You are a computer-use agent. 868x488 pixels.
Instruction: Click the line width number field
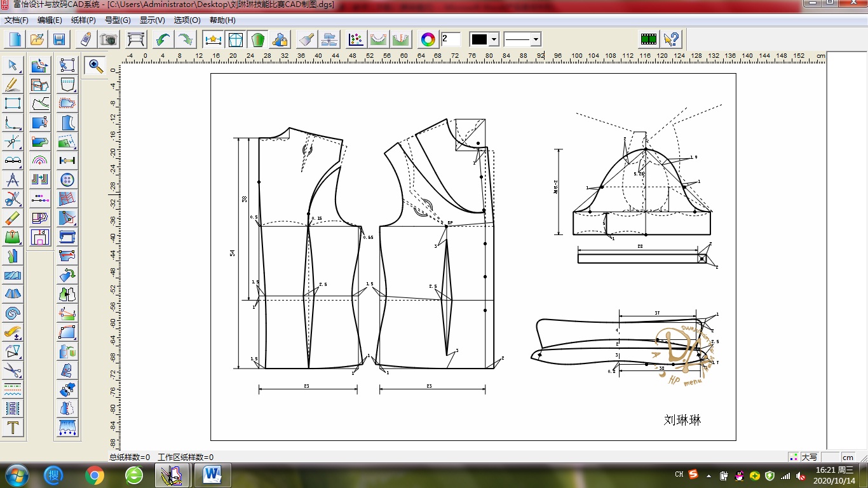pos(451,39)
